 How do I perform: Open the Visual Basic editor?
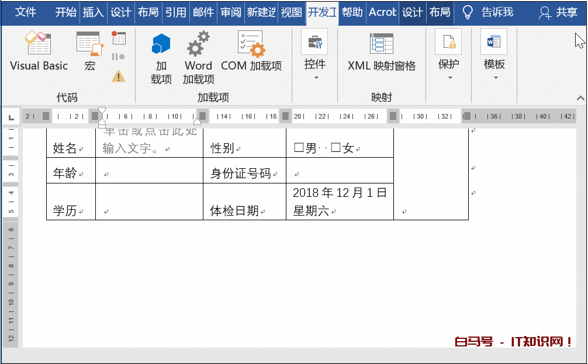point(39,51)
